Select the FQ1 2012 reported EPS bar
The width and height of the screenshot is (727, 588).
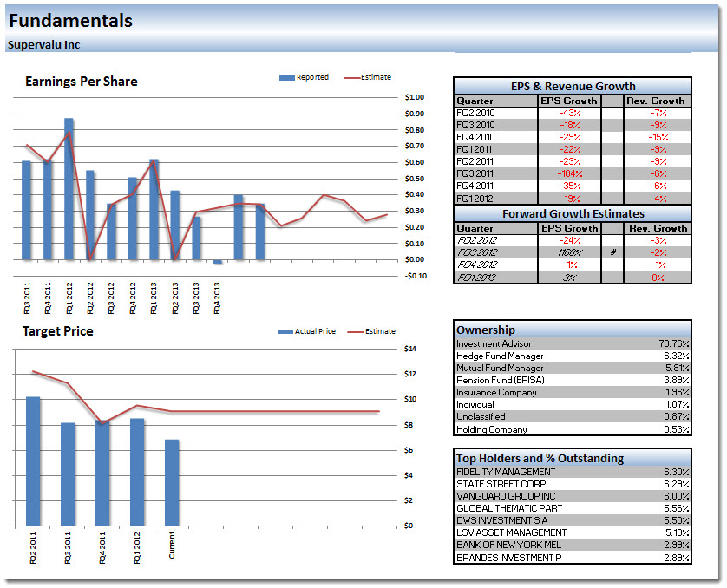(69, 189)
